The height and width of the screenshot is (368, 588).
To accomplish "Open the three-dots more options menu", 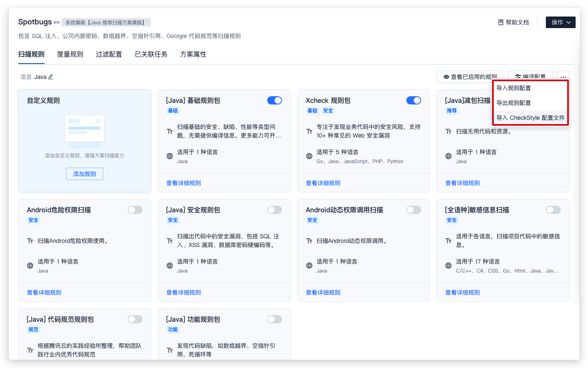I will tap(563, 77).
